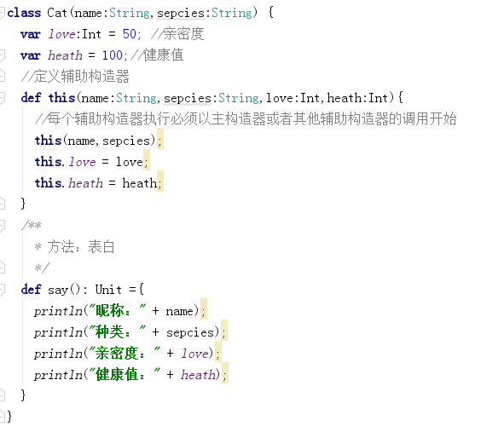Viewport: 504px width, 432px height.
Task: Click the Unit return type of say
Action: tap(108, 290)
